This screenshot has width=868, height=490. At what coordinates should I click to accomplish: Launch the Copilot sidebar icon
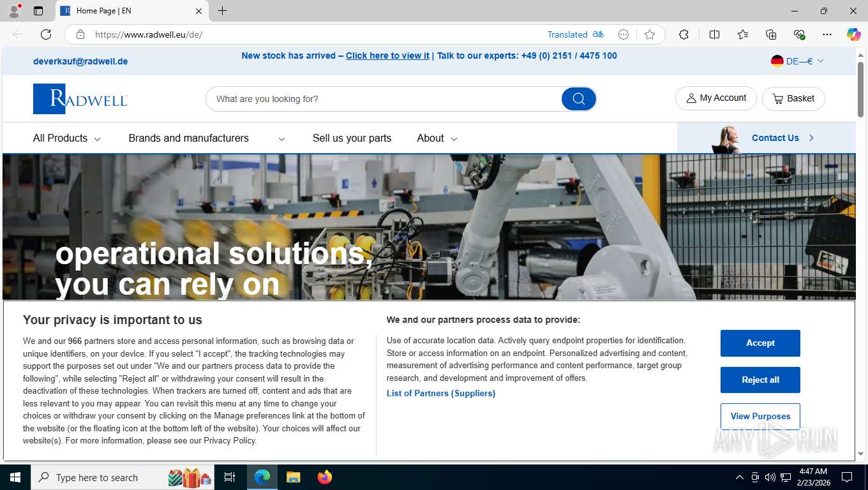[853, 34]
